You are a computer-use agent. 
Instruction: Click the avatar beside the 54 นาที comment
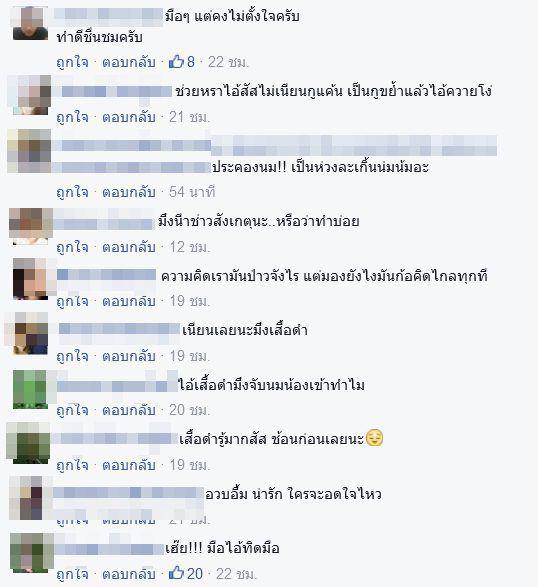29,151
